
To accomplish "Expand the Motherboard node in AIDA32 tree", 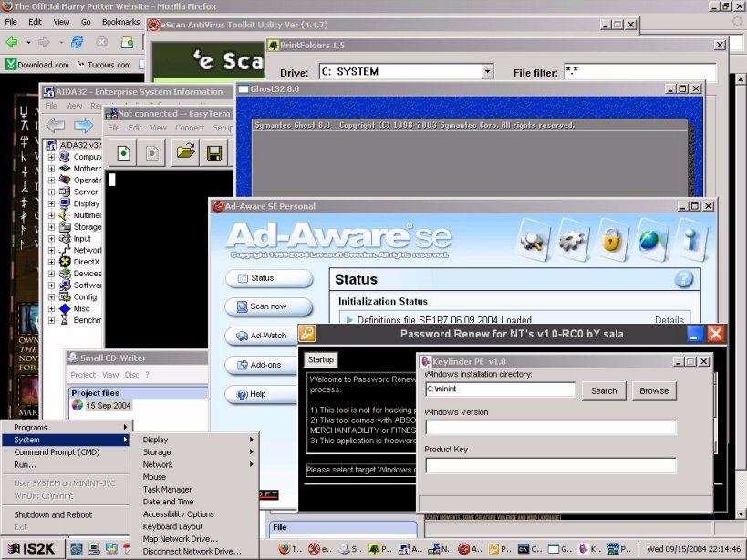I will coord(51,169).
